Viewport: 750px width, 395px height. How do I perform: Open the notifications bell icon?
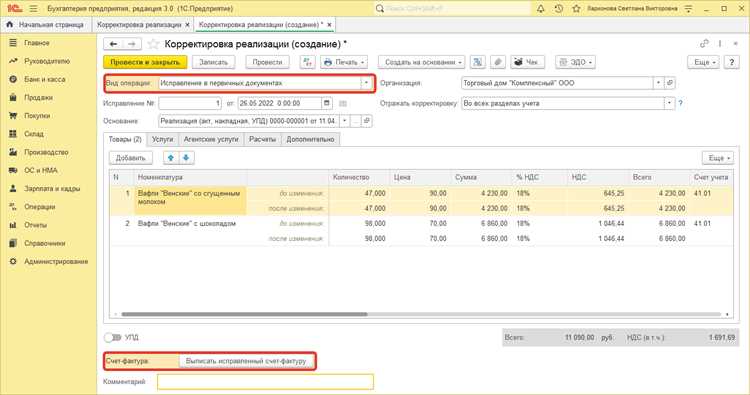click(x=540, y=9)
